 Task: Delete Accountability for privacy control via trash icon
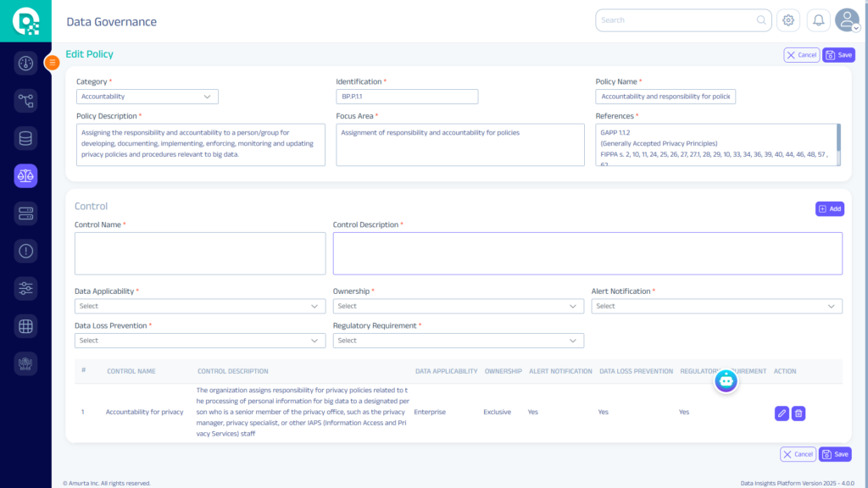[798, 413]
